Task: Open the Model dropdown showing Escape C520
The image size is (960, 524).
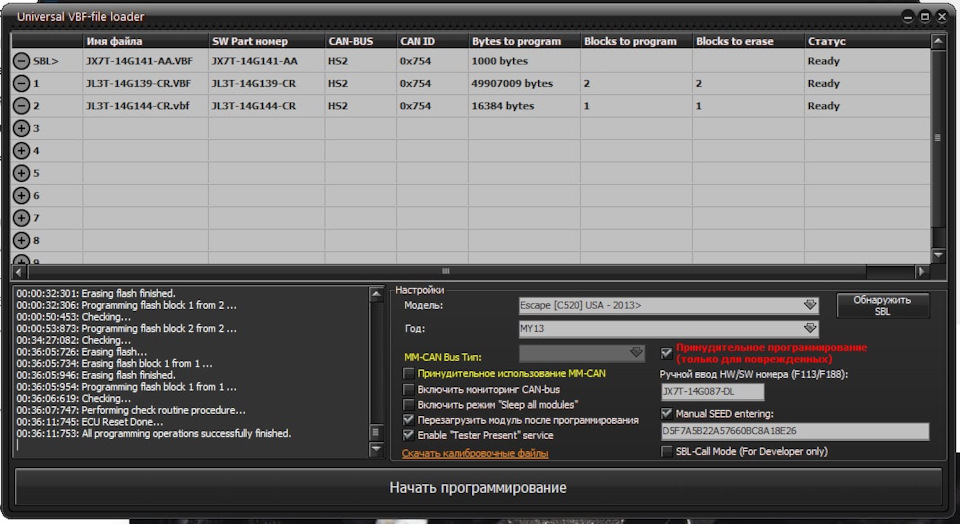Action: coord(669,305)
